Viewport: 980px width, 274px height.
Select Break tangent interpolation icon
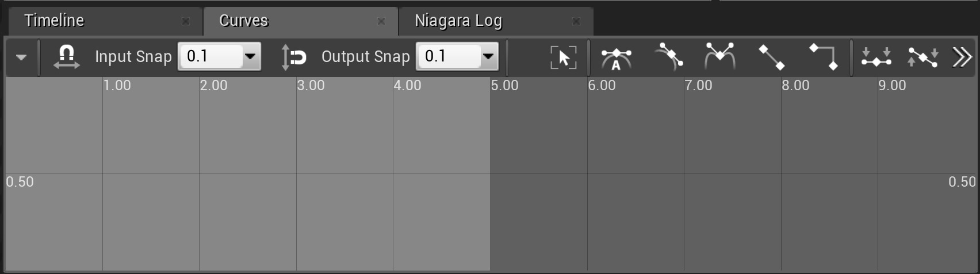click(719, 57)
